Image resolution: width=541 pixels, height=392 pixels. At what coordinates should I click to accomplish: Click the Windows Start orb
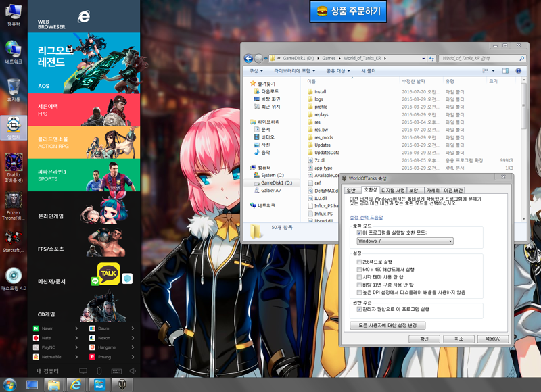9,385
